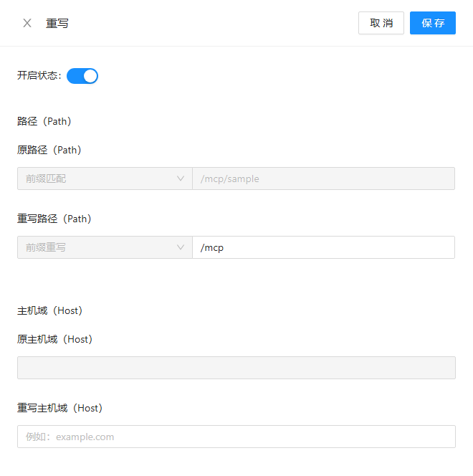Click the original path field showing /mcp/sample
The image size is (473, 476).
pos(322,178)
